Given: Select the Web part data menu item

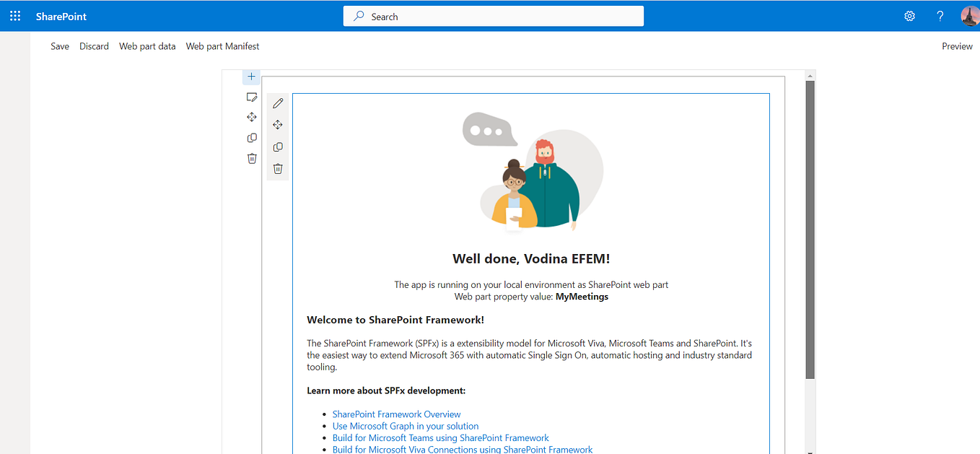Looking at the screenshot, I should tap(147, 46).
